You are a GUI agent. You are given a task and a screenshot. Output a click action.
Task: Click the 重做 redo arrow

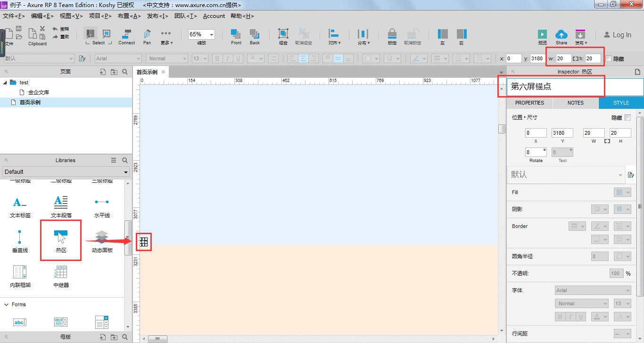[55, 37]
